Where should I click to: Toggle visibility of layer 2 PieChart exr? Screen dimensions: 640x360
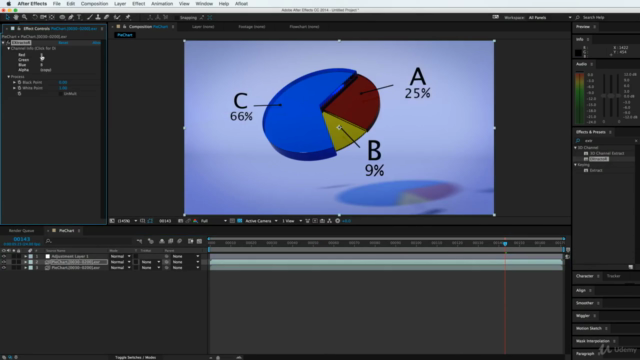4,262
